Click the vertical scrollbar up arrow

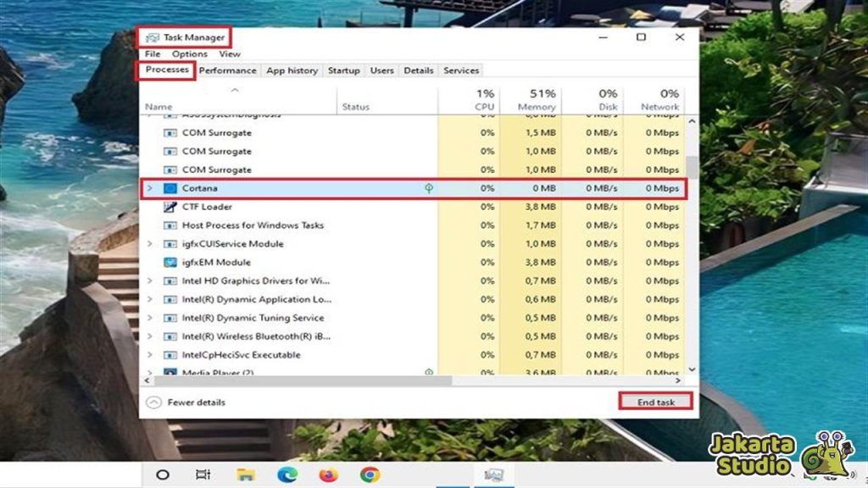click(x=692, y=121)
